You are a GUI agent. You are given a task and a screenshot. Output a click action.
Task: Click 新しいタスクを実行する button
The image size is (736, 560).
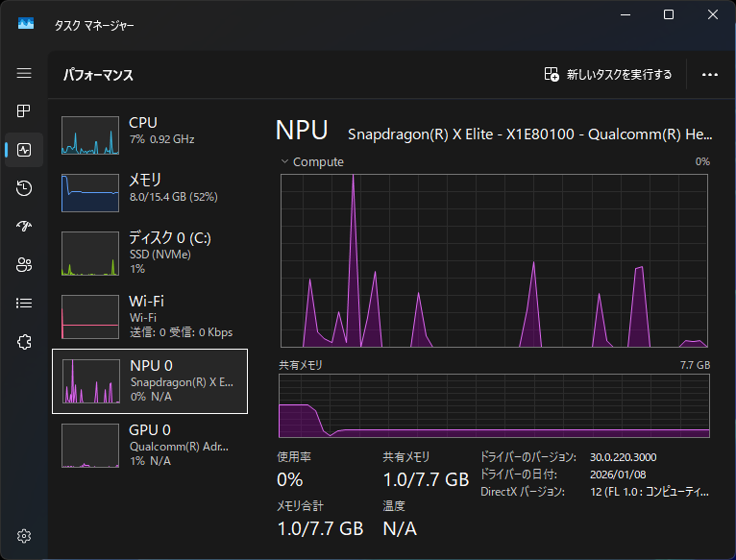[x=608, y=74]
